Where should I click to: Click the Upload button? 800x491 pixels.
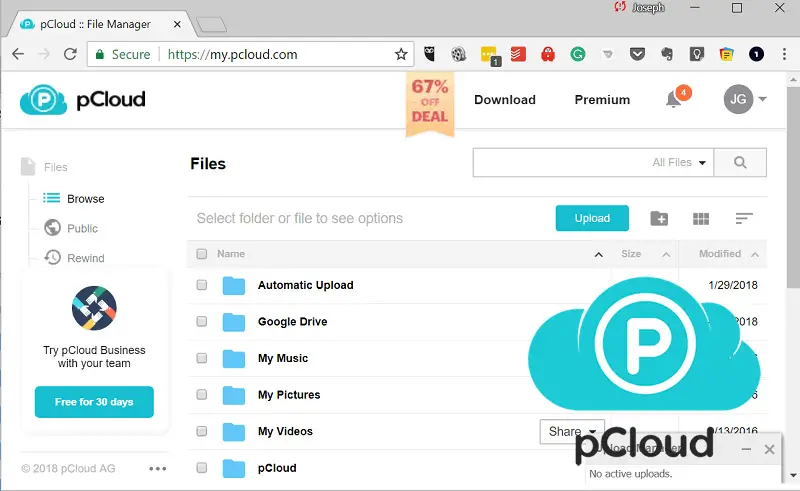pyautogui.click(x=592, y=218)
